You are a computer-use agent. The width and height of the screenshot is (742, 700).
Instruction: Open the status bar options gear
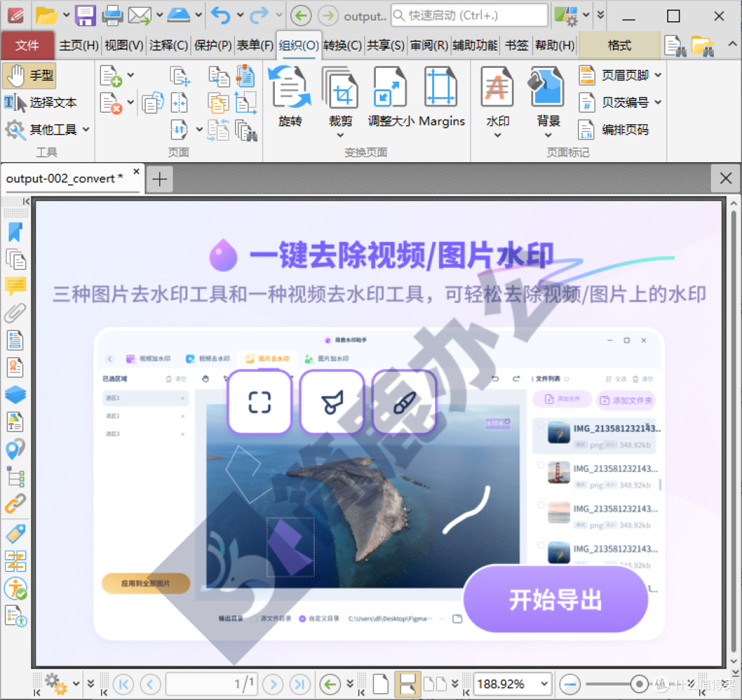tap(56, 684)
